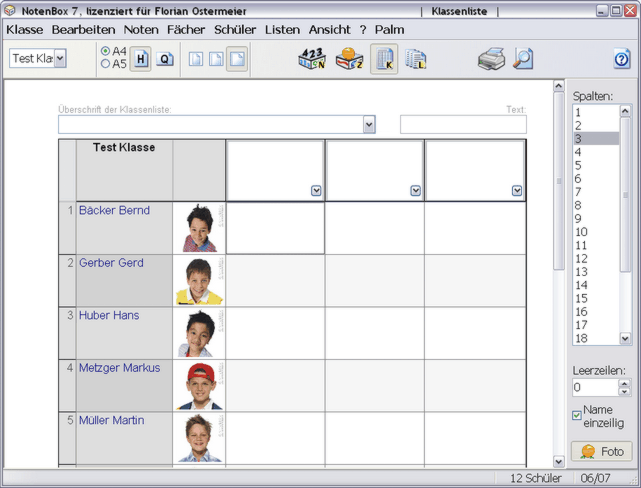
Task: Click the NotenBox app icon in title bar
Action: click(x=10, y=10)
